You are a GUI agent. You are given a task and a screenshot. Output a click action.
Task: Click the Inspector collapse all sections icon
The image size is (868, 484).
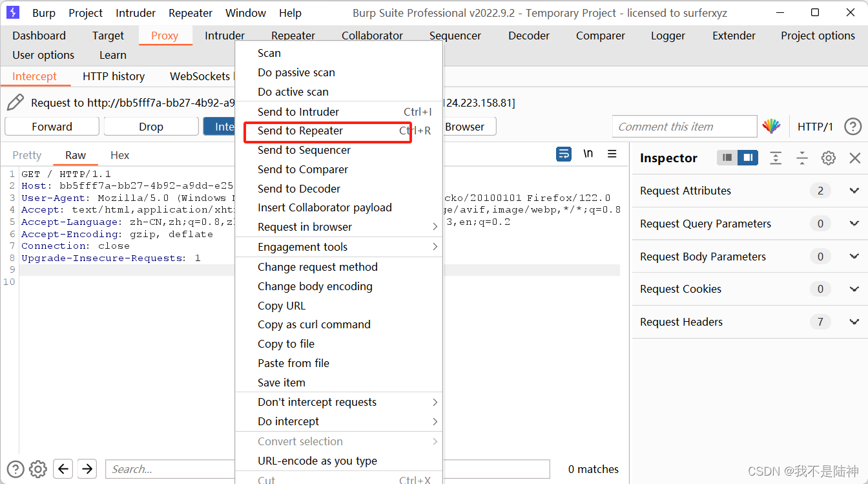(802, 158)
